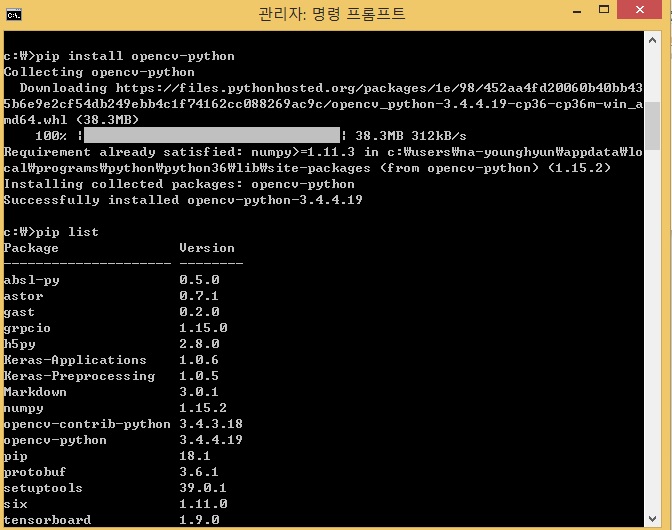Viewport: 672px width, 530px height.
Task: Click the 'Package' column header
Action: pos(31,248)
